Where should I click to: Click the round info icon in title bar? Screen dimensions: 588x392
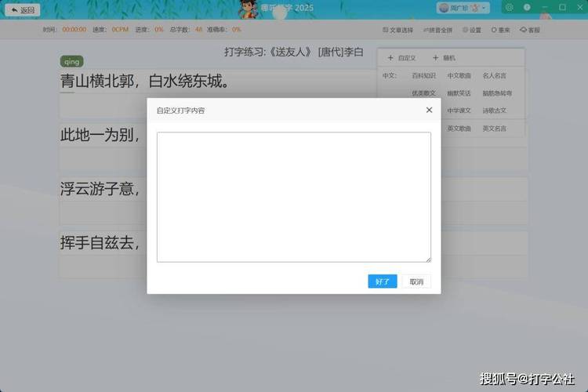point(527,8)
